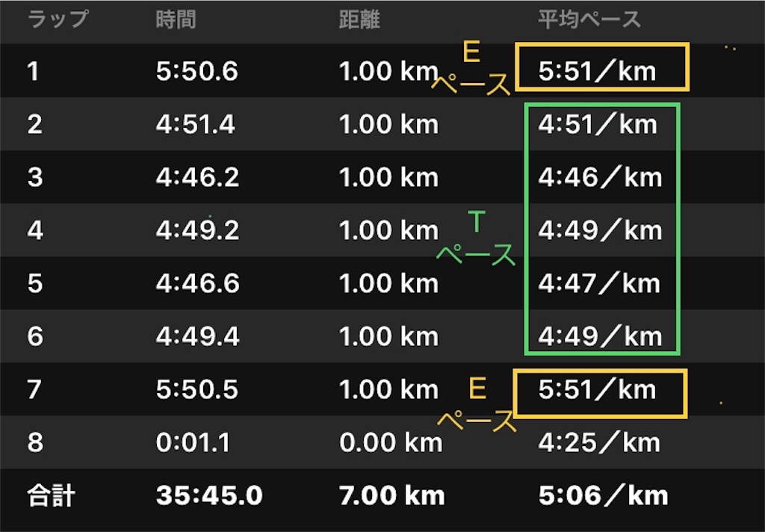Select lap 6 time 4:49.4
765x532 pixels.
pyautogui.click(x=197, y=337)
